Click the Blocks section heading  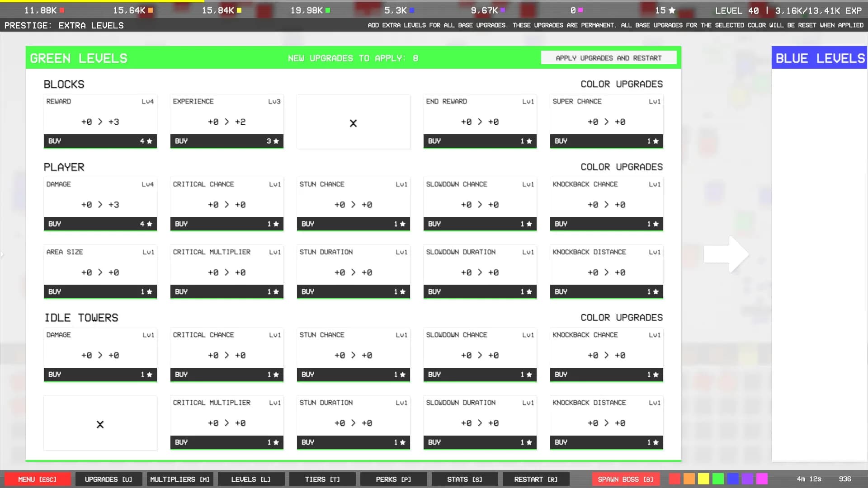(x=64, y=84)
